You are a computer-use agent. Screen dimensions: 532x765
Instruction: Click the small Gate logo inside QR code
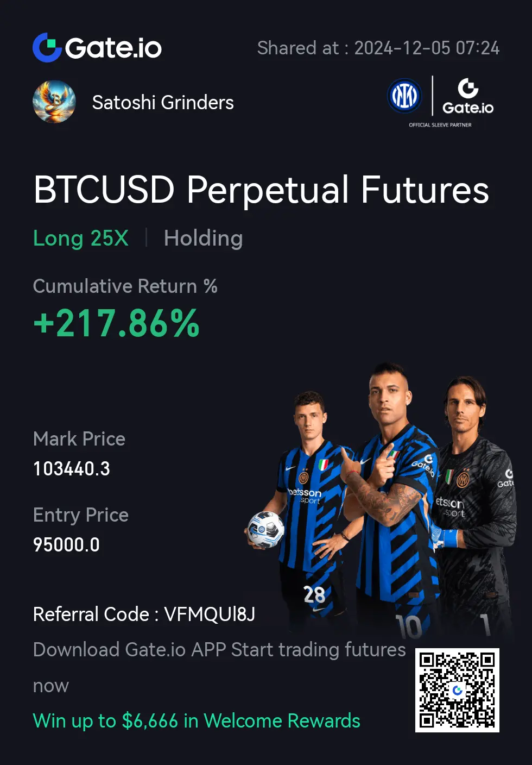click(457, 690)
